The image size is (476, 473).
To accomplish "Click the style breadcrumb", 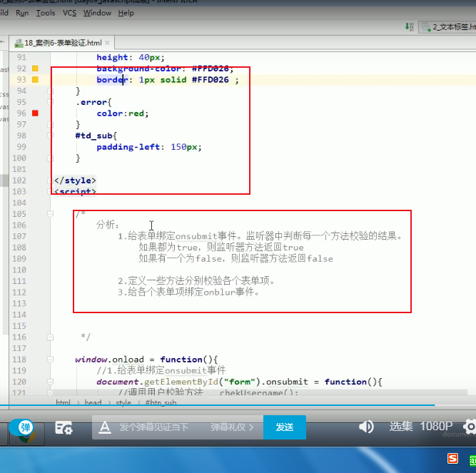I will (x=123, y=402).
